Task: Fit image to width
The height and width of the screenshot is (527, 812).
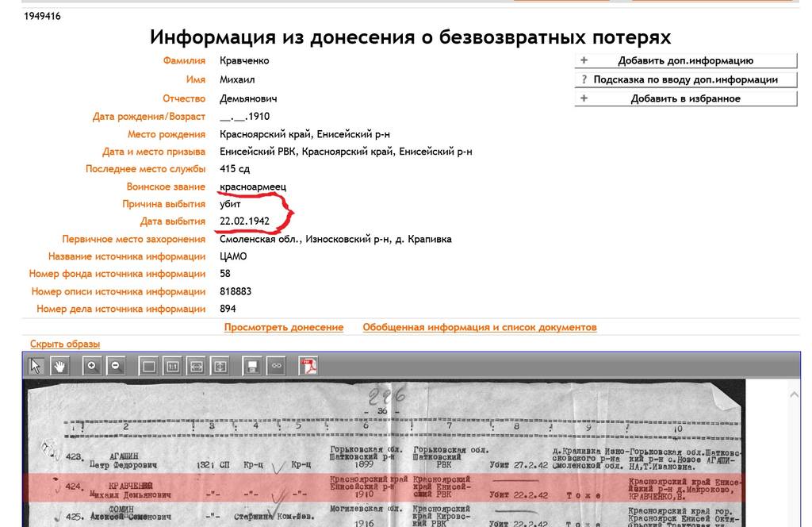Action: 197,367
